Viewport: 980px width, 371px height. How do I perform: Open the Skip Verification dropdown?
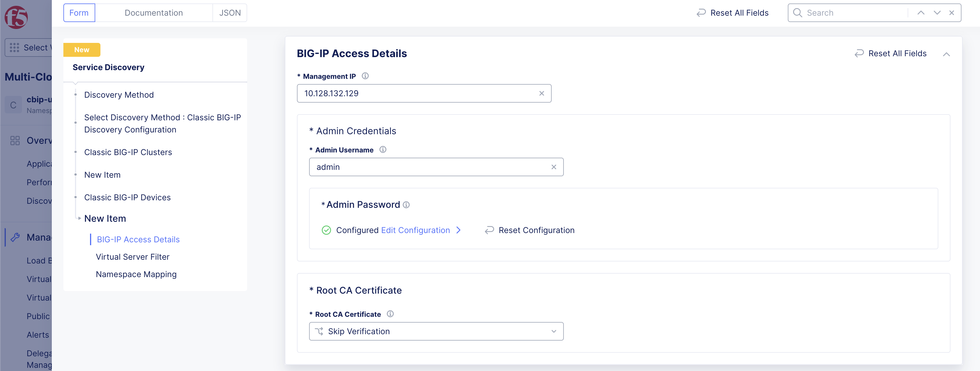pos(436,331)
